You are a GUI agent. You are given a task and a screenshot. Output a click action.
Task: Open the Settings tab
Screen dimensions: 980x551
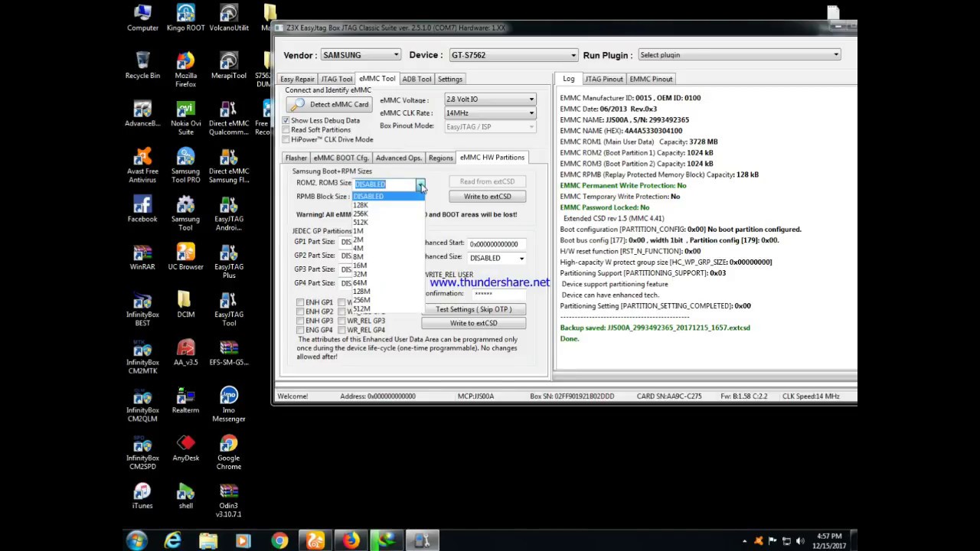click(450, 80)
